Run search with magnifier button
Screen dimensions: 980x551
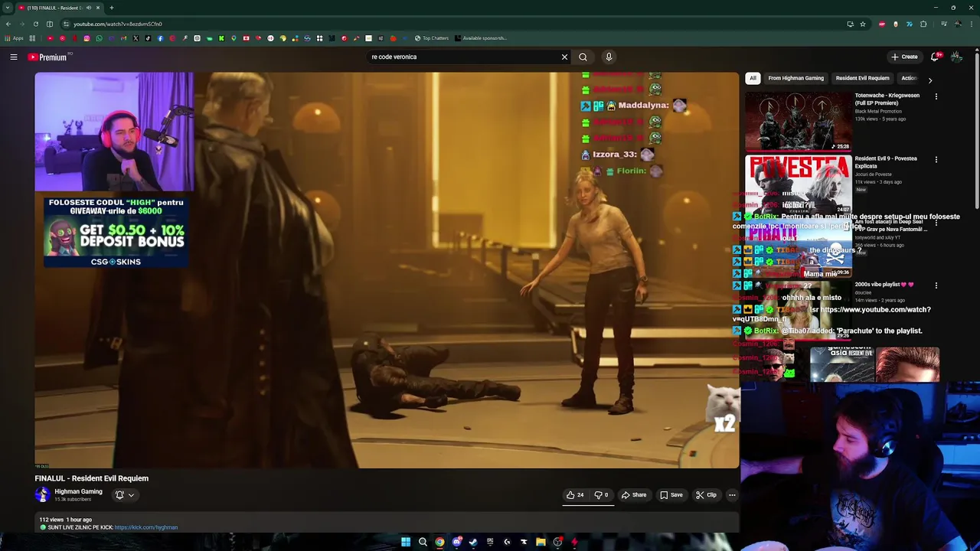[x=583, y=57]
